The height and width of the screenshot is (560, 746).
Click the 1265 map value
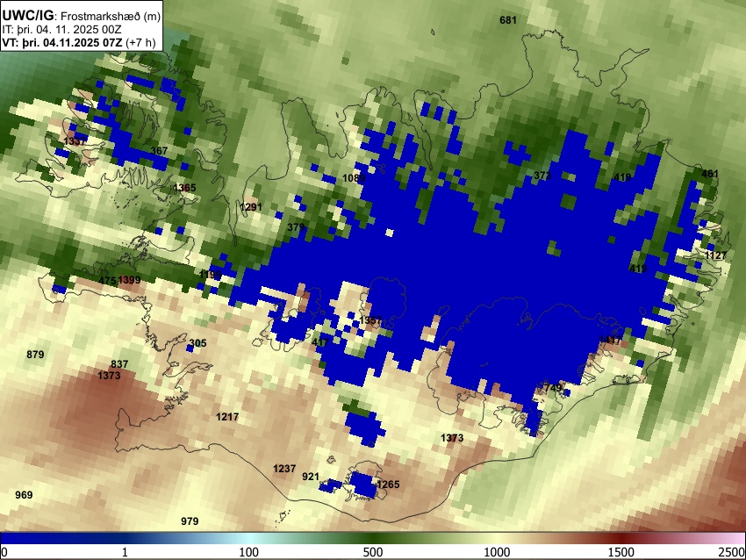(388, 485)
